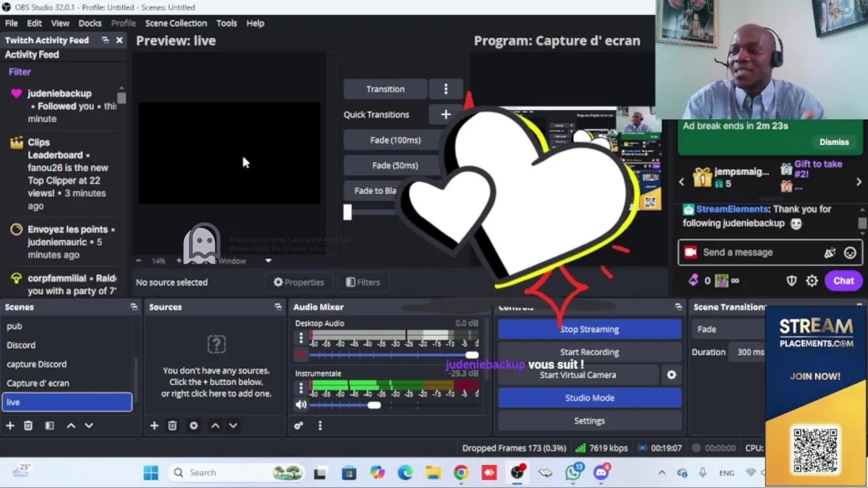This screenshot has height=488, width=868.
Task: Add a source with plus icon
Action: click(154, 426)
